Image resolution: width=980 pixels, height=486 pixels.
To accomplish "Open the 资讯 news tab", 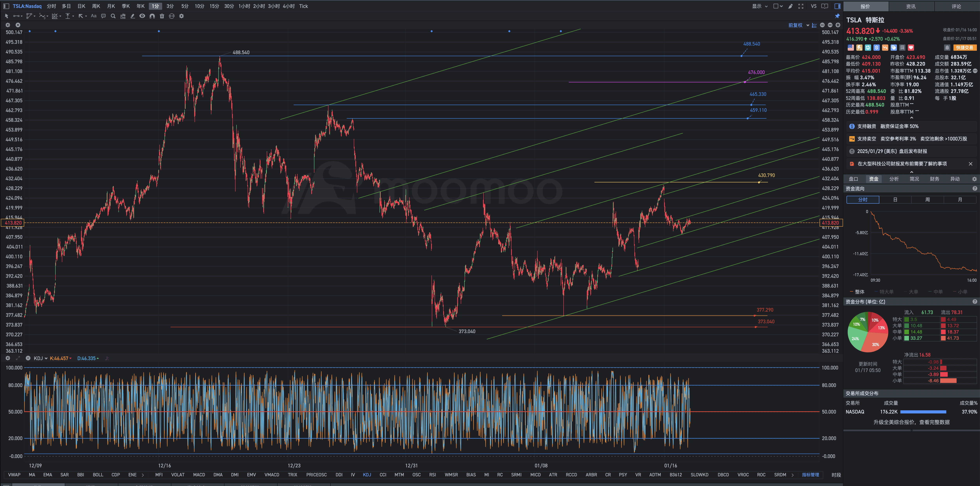I will (911, 6).
